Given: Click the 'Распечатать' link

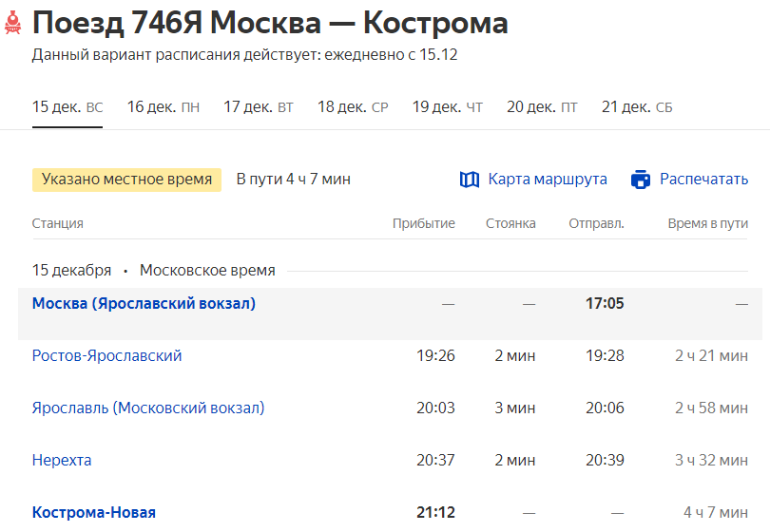Looking at the screenshot, I should (703, 180).
